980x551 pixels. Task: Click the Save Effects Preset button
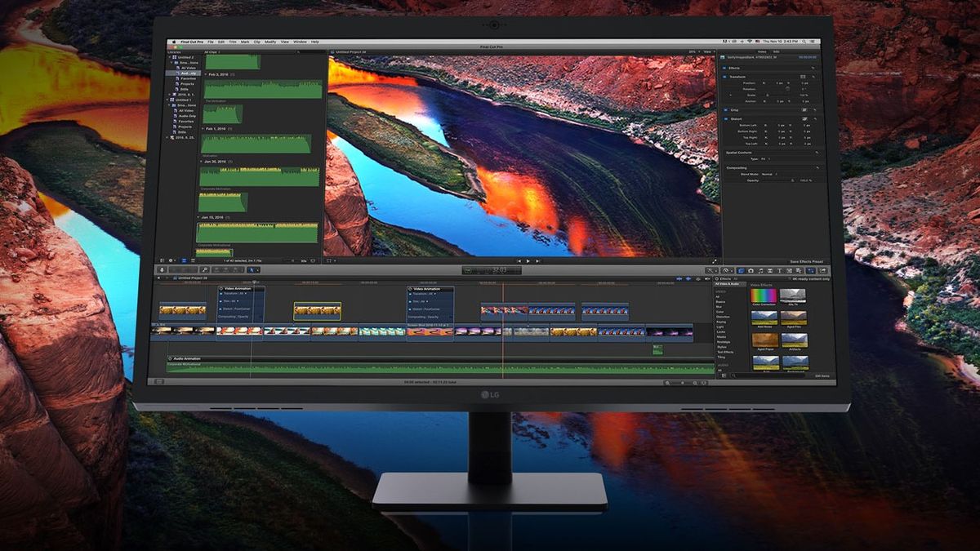(807, 262)
